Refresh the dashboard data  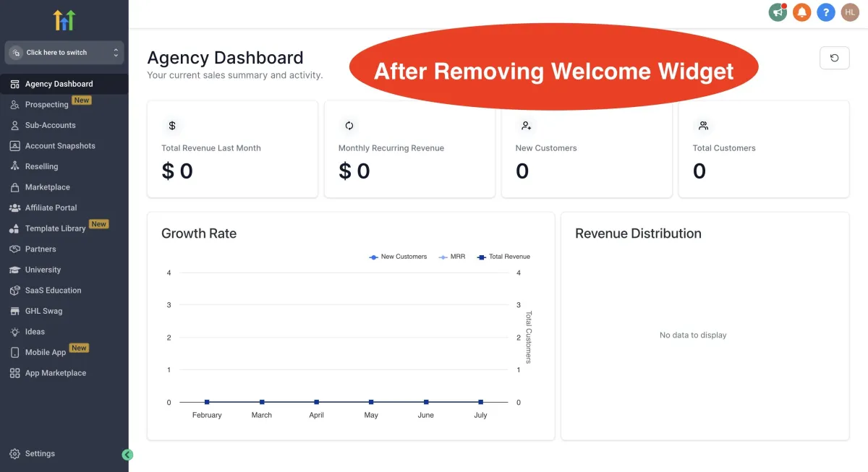(x=835, y=58)
